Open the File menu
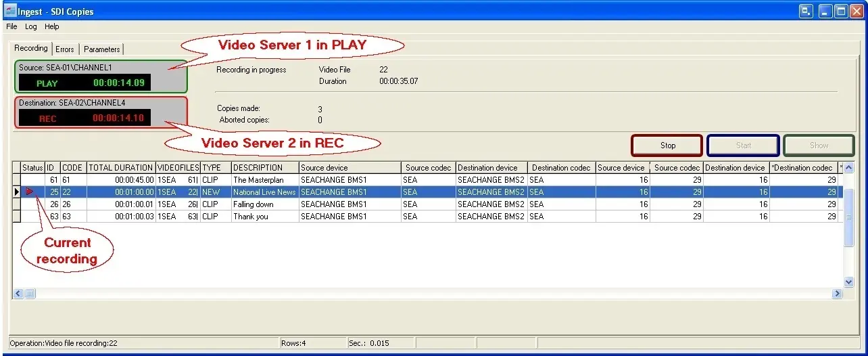This screenshot has height=356, width=868. click(x=11, y=27)
